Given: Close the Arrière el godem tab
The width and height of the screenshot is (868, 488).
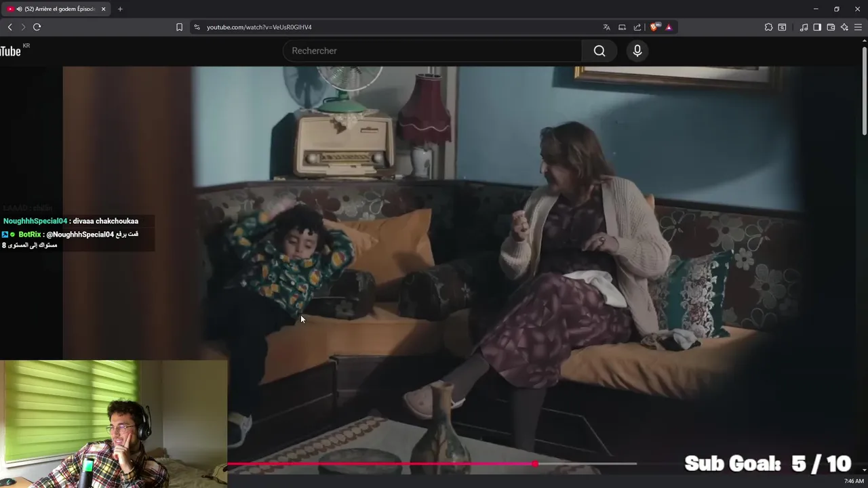Looking at the screenshot, I should click(103, 9).
